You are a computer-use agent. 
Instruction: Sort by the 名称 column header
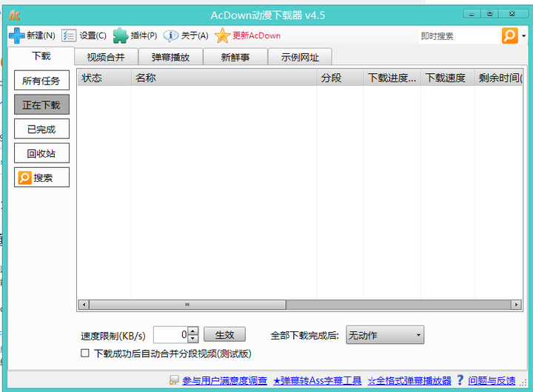coord(222,78)
